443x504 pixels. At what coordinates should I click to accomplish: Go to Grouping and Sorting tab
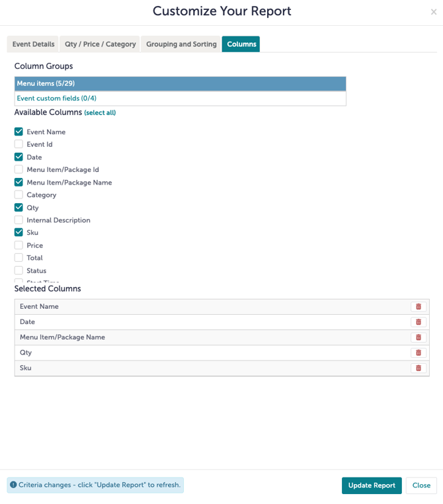tap(181, 44)
